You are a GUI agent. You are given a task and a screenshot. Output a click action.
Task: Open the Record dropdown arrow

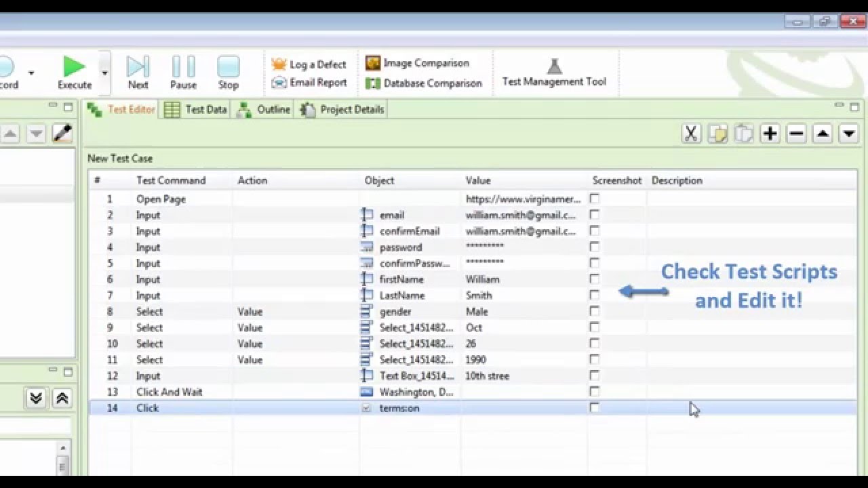tap(31, 73)
